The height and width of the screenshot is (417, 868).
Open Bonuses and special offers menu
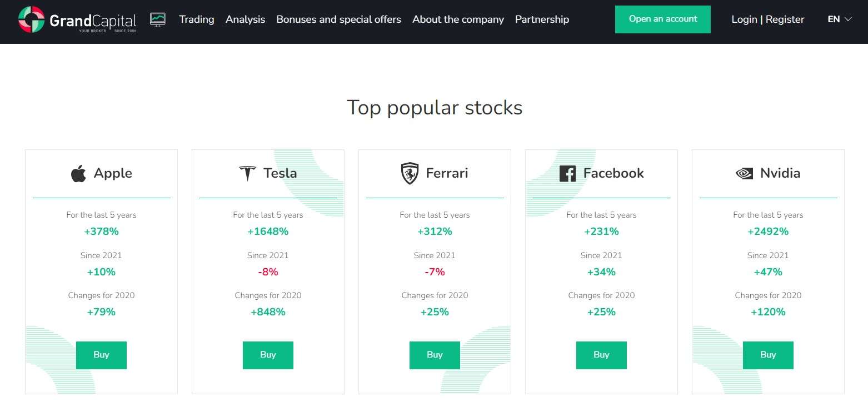(x=338, y=19)
